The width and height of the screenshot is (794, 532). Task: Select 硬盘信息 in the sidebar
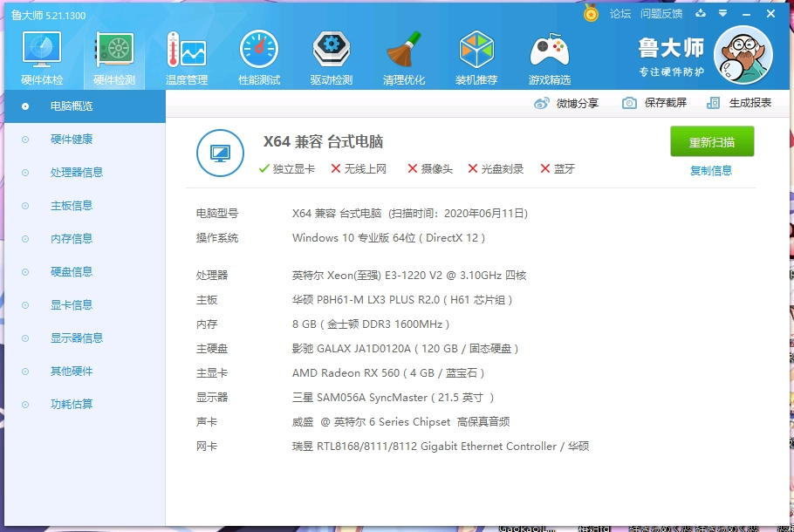point(86,272)
